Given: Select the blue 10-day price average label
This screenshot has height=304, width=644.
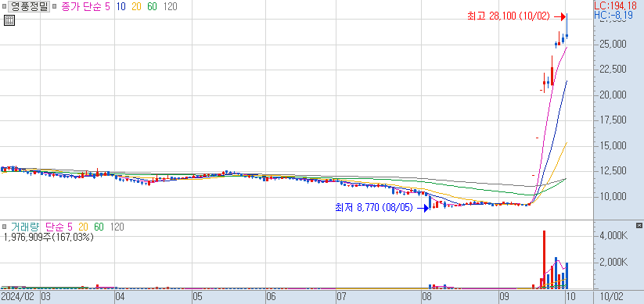Looking at the screenshot, I should point(121,6).
